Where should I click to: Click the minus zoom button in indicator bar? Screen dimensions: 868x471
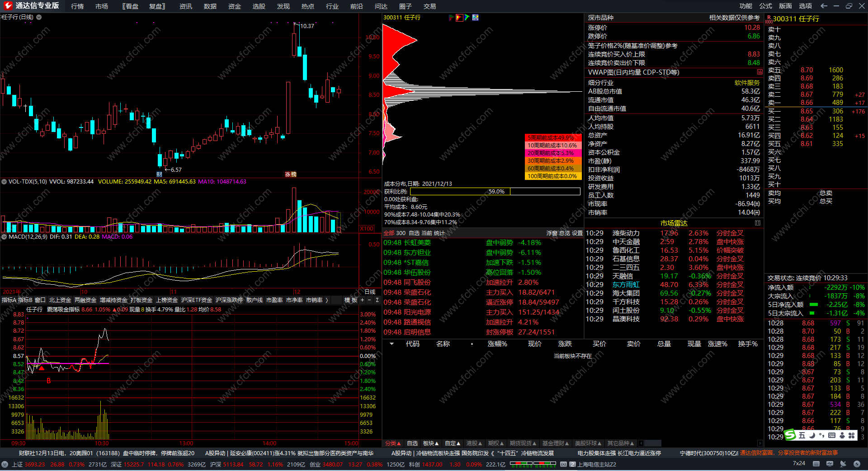(369, 300)
